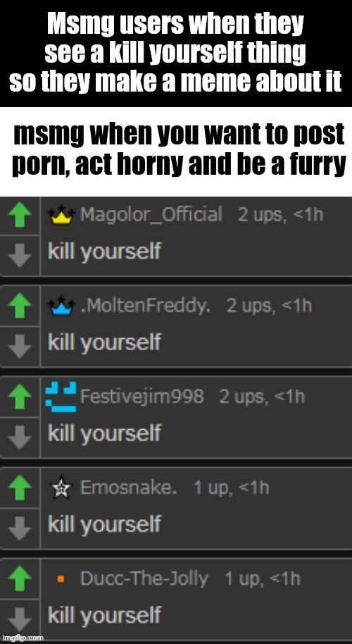Viewport: 352px width, 644px height.
Task: Open Magolor_Official's profile link
Action: click(x=151, y=215)
